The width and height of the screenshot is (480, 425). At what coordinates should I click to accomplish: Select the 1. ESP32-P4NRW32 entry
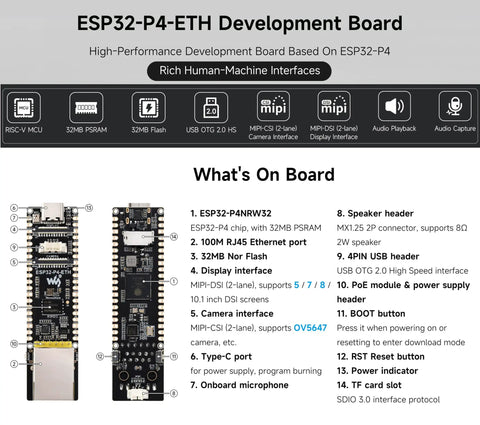pyautogui.click(x=231, y=213)
